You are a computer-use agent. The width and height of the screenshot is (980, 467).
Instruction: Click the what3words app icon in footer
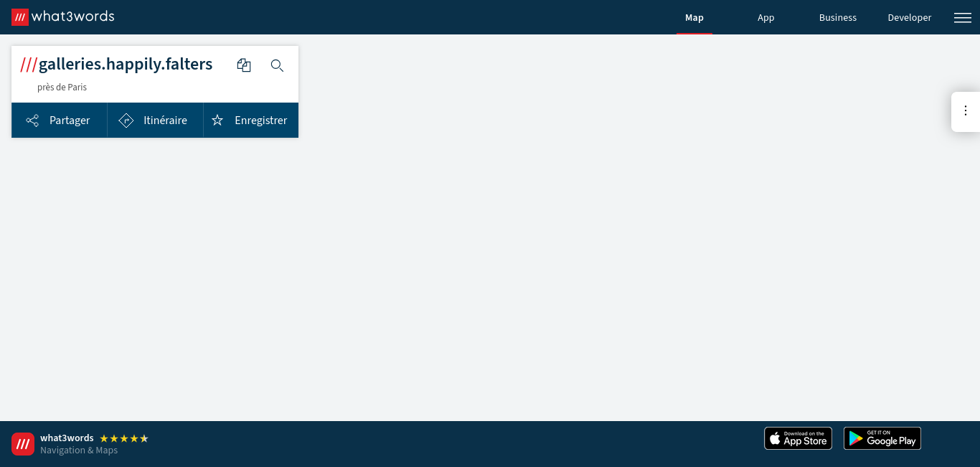[x=23, y=444]
